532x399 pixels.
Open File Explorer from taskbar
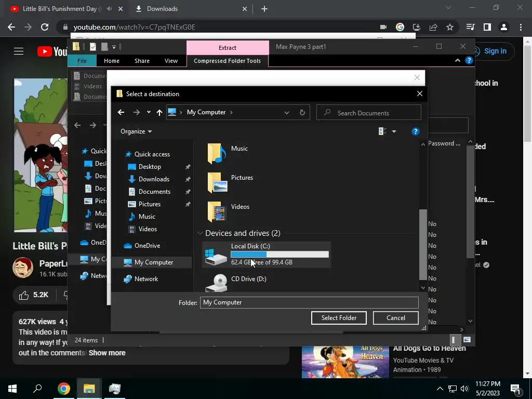[89, 389]
